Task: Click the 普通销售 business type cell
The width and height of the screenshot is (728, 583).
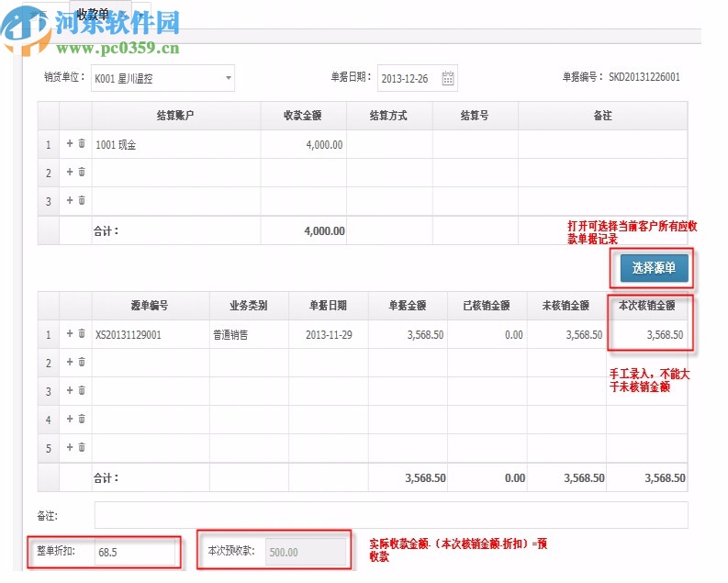Action: pos(249,335)
